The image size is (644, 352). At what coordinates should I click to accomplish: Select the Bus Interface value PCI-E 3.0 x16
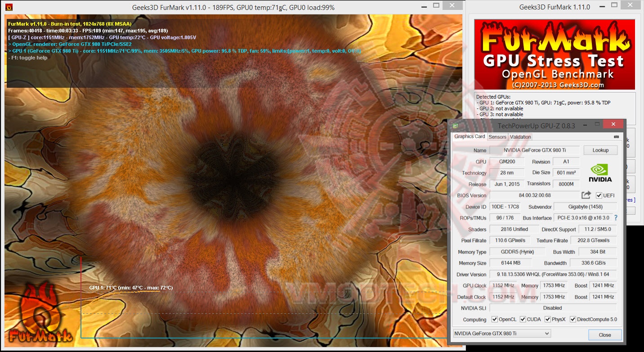point(583,218)
